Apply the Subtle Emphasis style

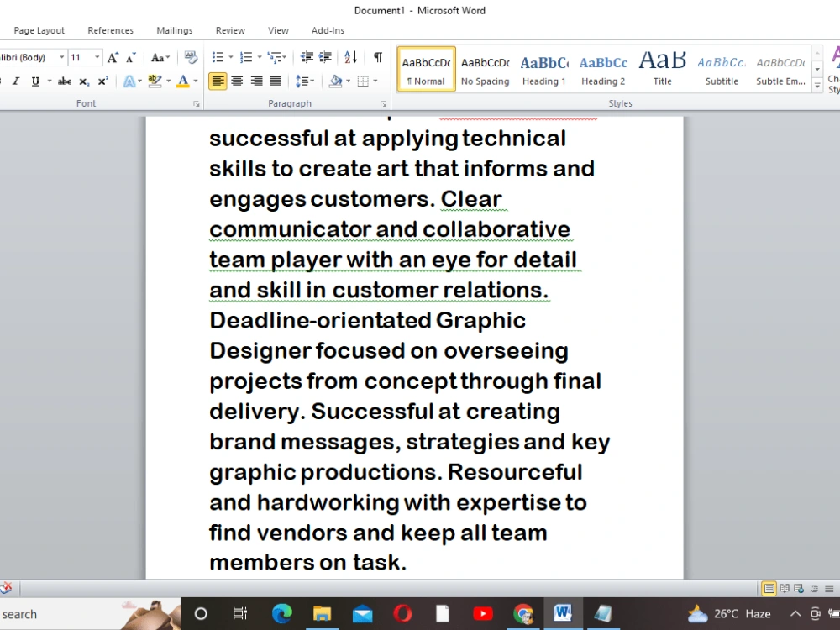(780, 69)
